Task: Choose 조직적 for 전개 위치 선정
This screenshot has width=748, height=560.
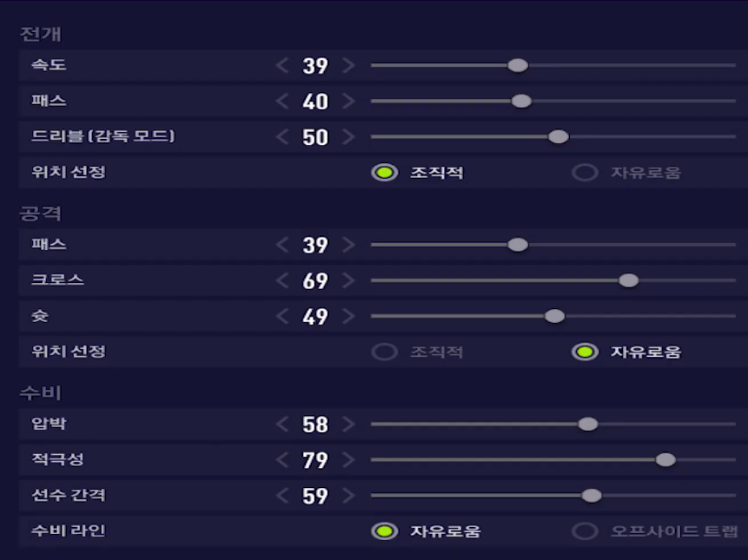Action: pyautogui.click(x=384, y=173)
